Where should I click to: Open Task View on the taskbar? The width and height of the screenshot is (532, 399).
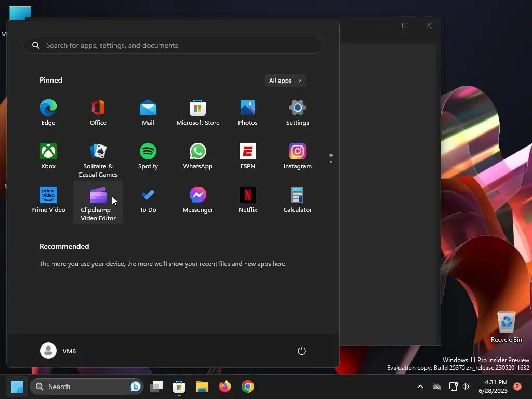coord(156,387)
